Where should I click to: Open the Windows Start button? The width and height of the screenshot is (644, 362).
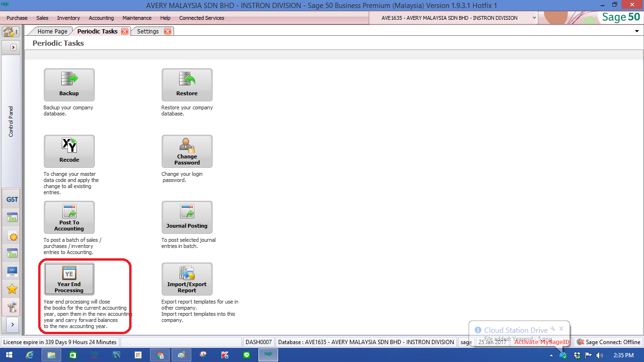[9, 355]
